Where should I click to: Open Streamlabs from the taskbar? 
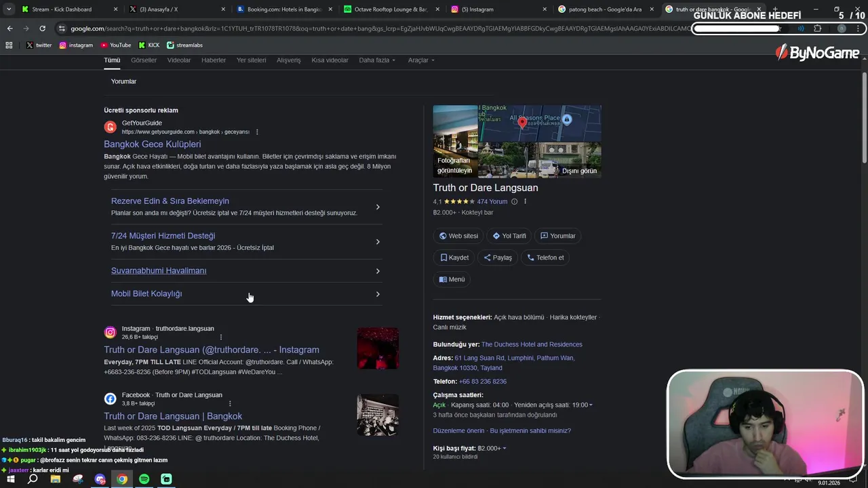pyautogui.click(x=166, y=479)
